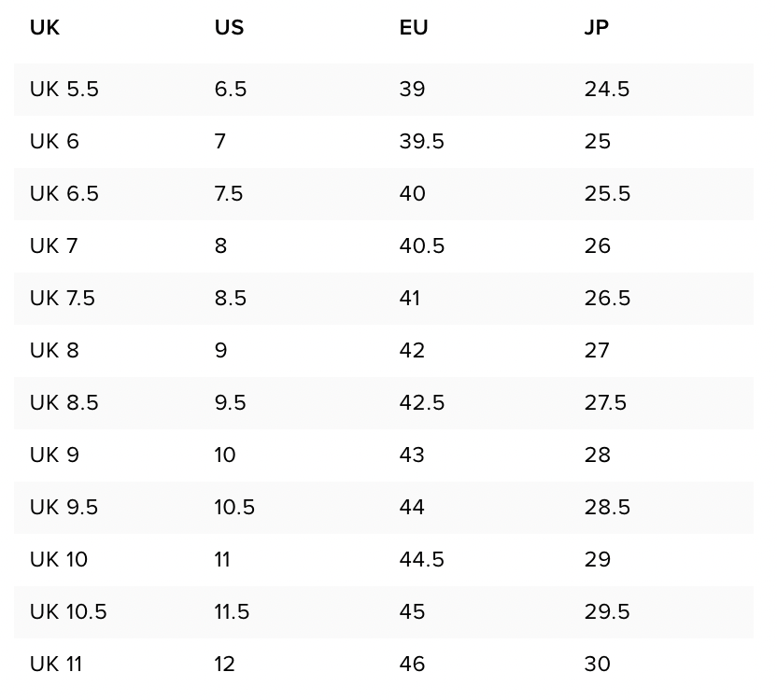Viewport: 777px width, 700px height.
Task: Select the UK 7 row label
Action: coord(54,246)
